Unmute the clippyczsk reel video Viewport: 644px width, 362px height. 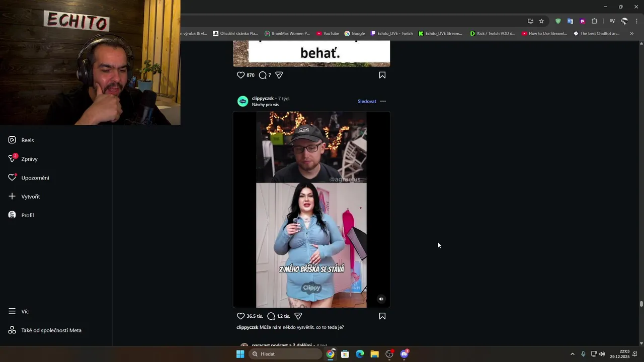(x=381, y=299)
